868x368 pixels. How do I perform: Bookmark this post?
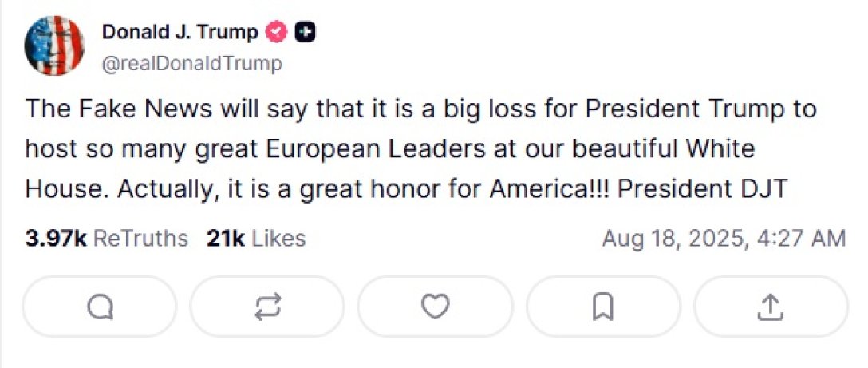click(x=603, y=306)
